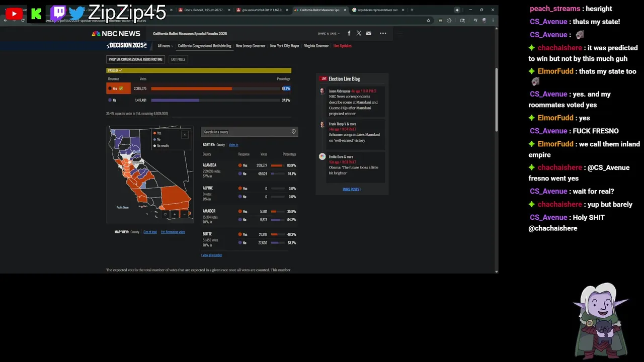Close the California Ballot Measures tab
This screenshot has width=644, height=362.
coord(345,10)
